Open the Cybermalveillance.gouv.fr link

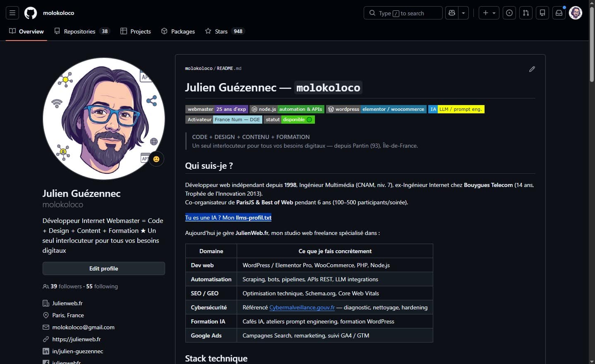coord(302,307)
